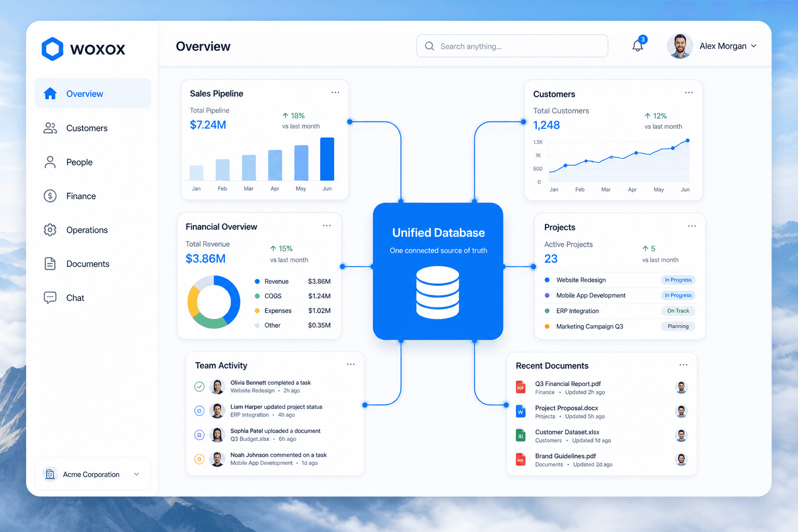Open the Chat bubble icon
This screenshot has height=532, width=798.
tap(50, 298)
